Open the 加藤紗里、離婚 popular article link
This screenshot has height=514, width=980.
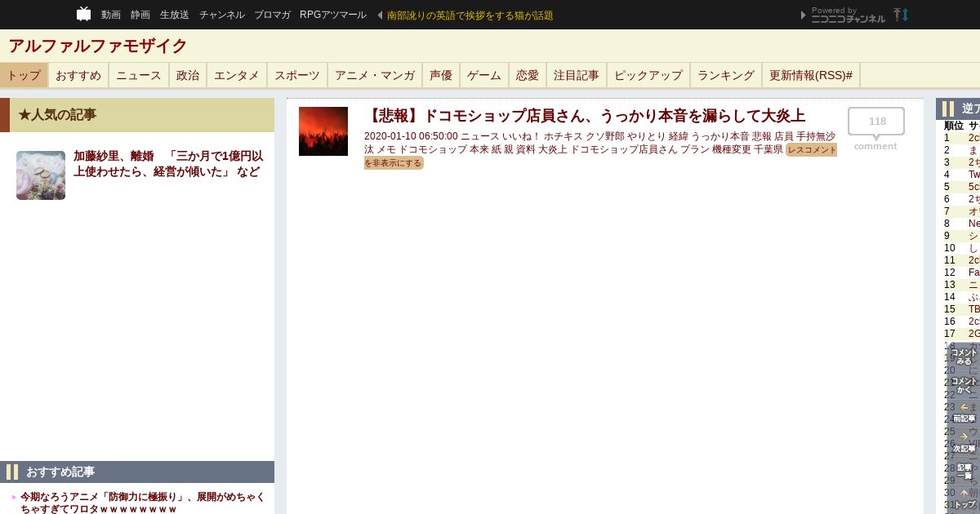pos(168,164)
